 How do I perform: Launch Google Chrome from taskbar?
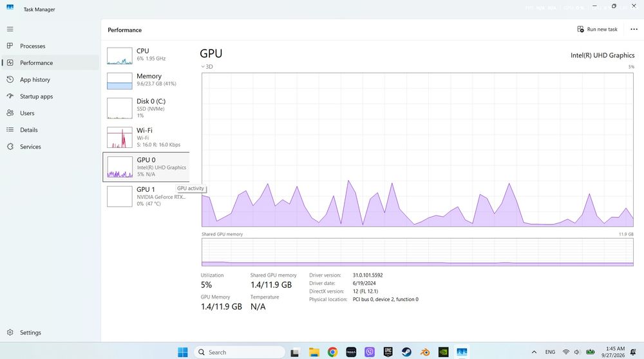[332, 352]
